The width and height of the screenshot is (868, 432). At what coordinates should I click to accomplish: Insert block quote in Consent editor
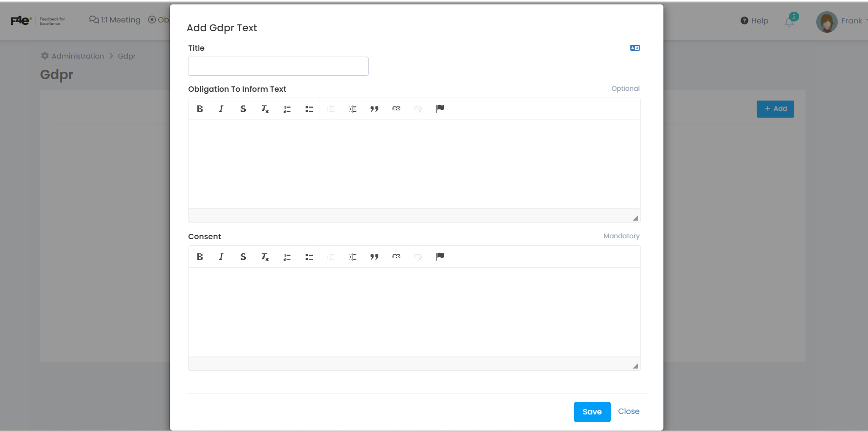374,257
